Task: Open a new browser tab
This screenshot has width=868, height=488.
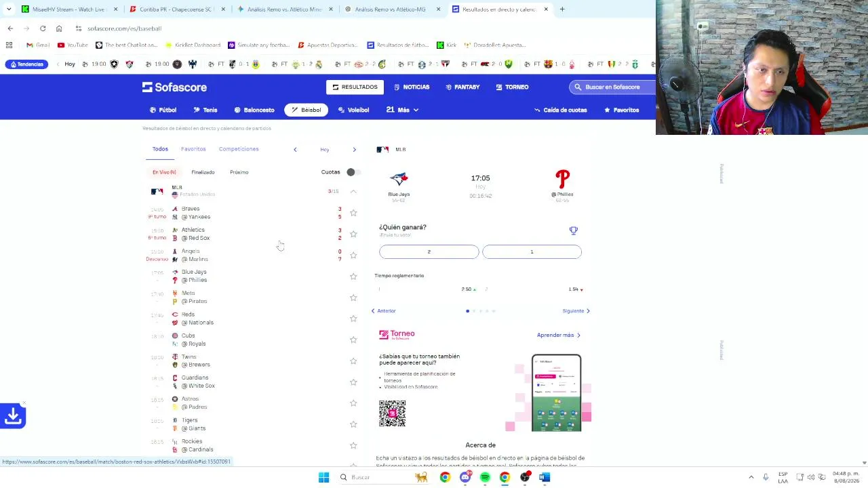Action: (x=562, y=9)
